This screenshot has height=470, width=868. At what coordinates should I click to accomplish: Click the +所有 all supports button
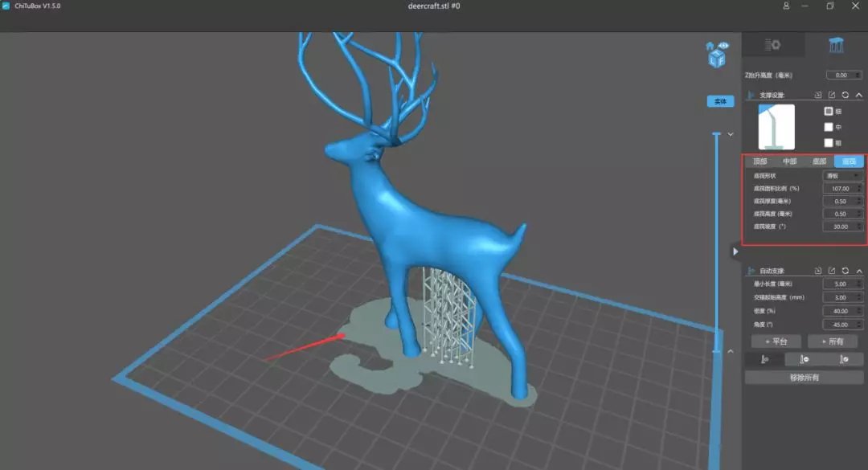pos(833,341)
